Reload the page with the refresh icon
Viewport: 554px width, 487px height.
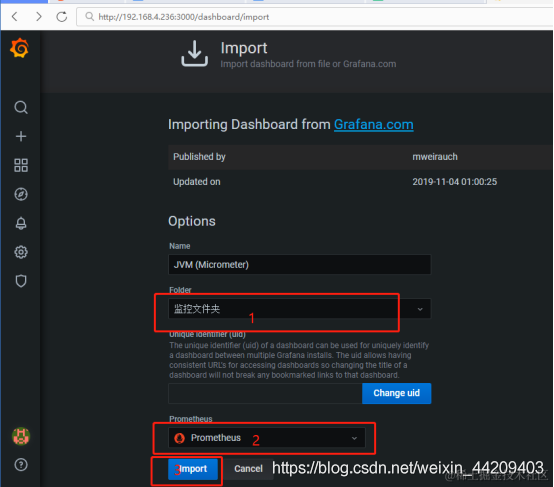tap(62, 17)
